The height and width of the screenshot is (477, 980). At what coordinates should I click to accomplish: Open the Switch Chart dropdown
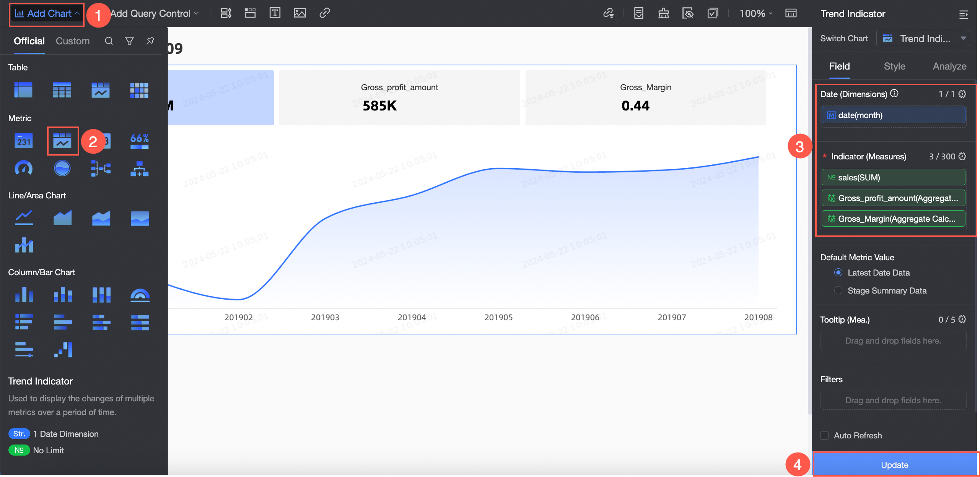[923, 39]
